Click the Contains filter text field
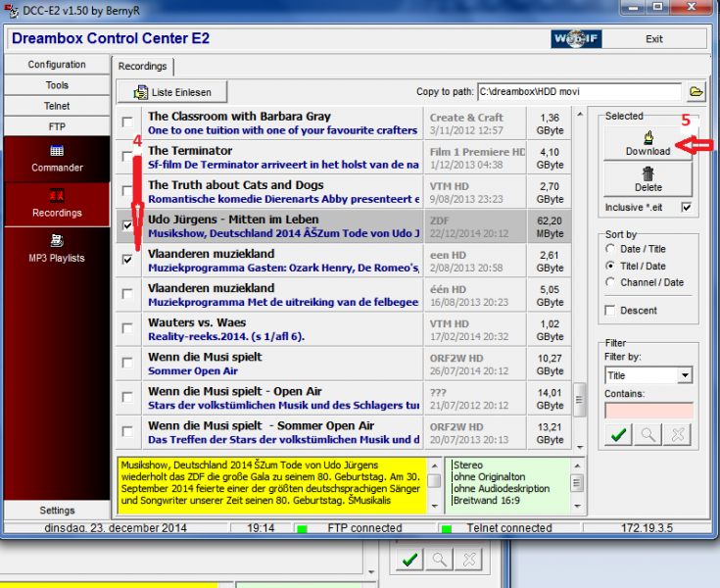This screenshot has height=588, width=720. (x=648, y=411)
